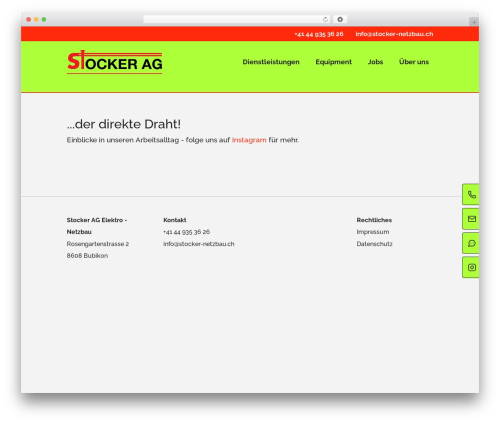Click the 'Rechtliches' footer heading
This screenshot has height=423, width=500.
tap(374, 220)
